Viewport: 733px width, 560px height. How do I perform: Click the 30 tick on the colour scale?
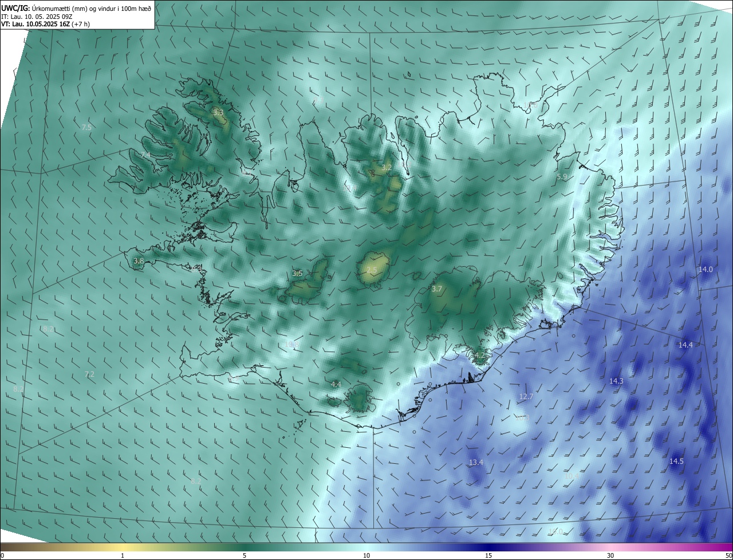coord(610,555)
